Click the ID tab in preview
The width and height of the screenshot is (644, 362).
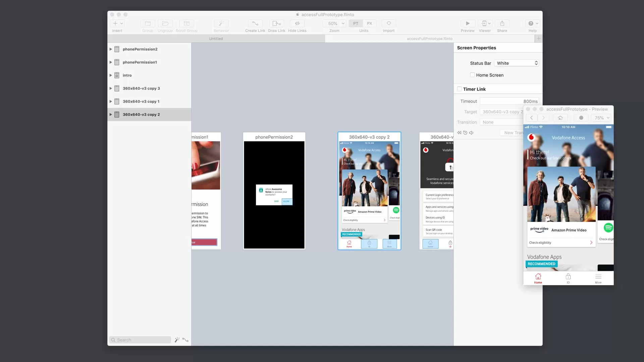click(x=568, y=278)
